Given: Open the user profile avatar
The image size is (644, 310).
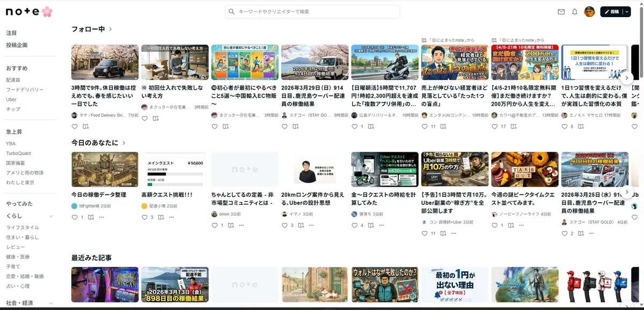Looking at the screenshot, I should point(589,12).
